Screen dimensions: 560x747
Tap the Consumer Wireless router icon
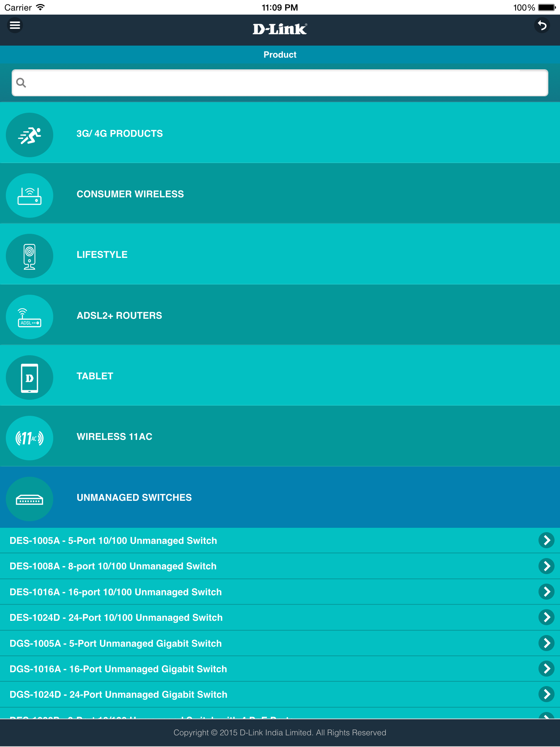point(30,196)
